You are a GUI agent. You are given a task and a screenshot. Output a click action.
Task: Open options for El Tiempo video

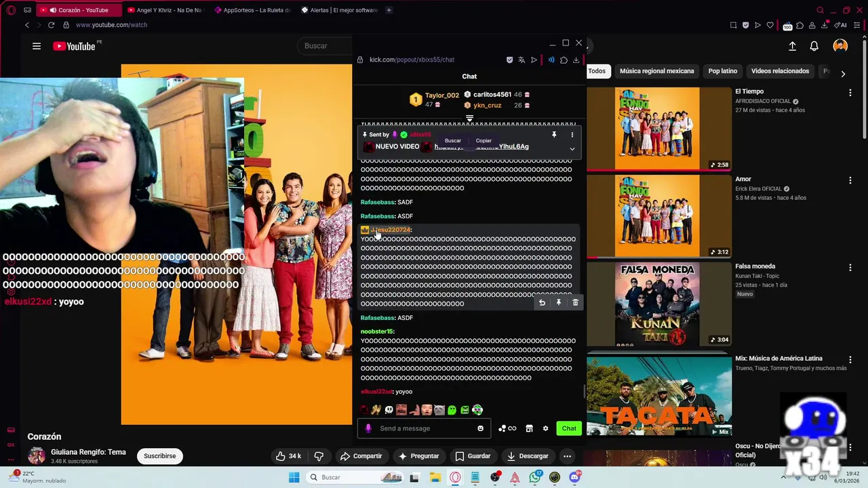click(850, 92)
